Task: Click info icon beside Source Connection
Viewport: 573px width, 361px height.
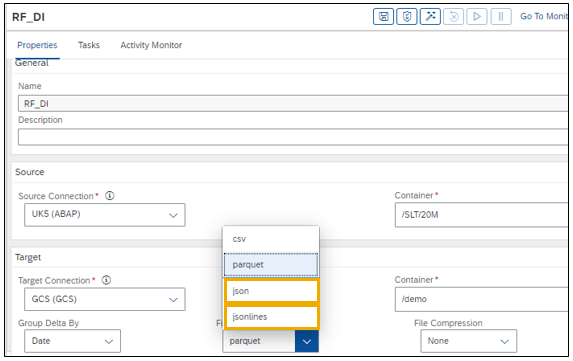Action: coord(110,196)
